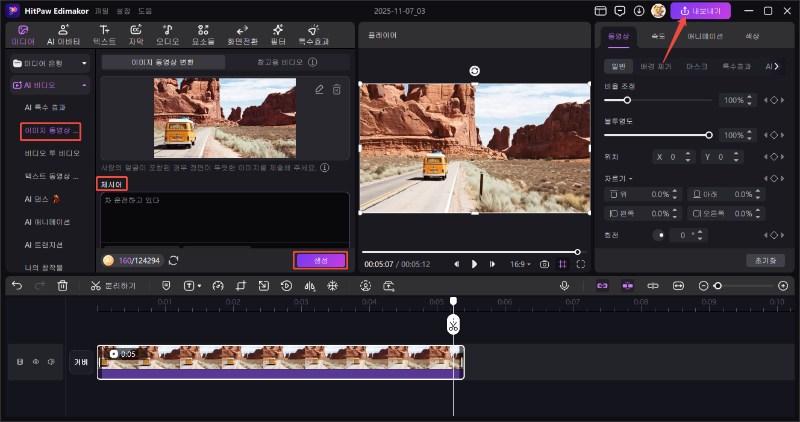Toggle the track eye visibility icon

coord(36,362)
